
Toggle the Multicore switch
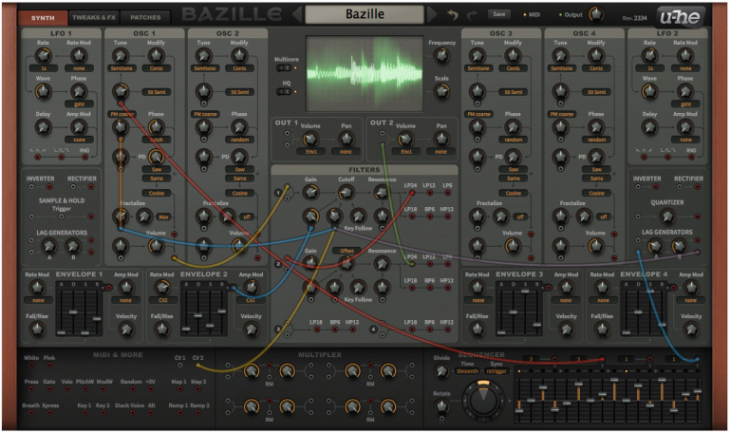click(x=284, y=69)
